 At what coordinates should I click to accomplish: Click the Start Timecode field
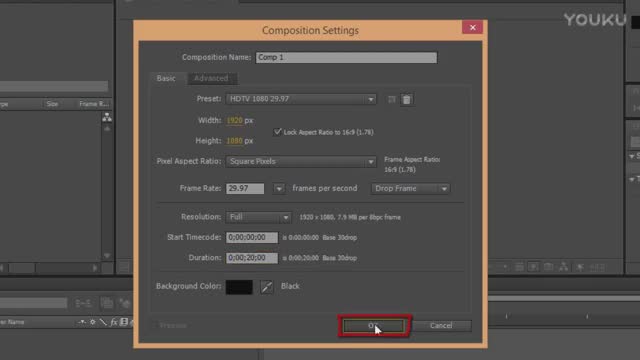pos(252,238)
